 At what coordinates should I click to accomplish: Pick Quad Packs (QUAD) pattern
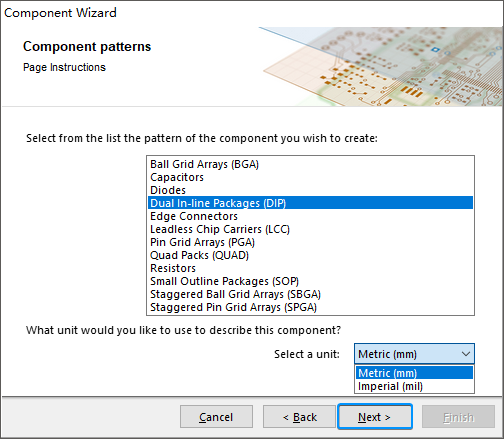click(x=310, y=255)
